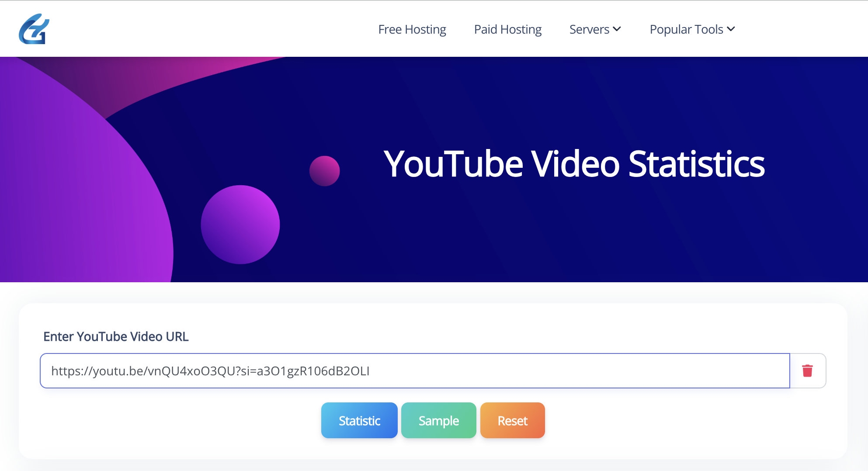868x471 pixels.
Task: Click the youtu.be link text in the field
Action: [210, 371]
